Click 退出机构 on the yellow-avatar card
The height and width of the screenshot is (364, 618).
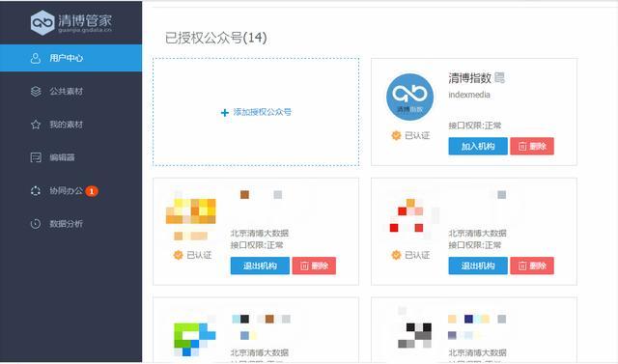[260, 266]
